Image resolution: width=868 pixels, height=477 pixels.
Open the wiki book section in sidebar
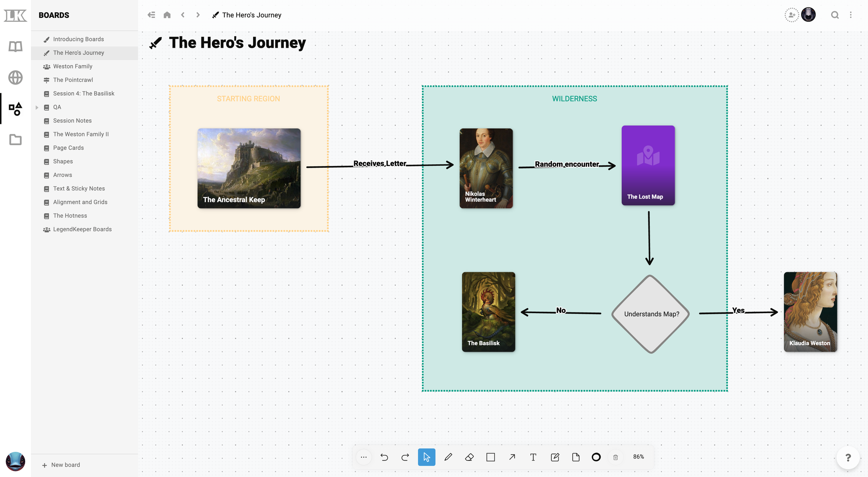[15, 46]
